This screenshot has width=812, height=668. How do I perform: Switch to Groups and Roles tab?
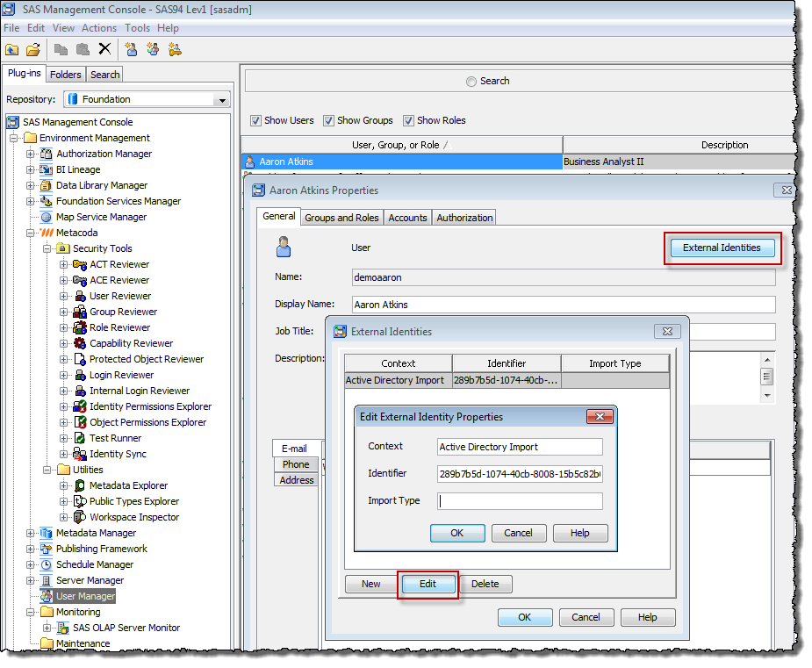click(x=341, y=218)
